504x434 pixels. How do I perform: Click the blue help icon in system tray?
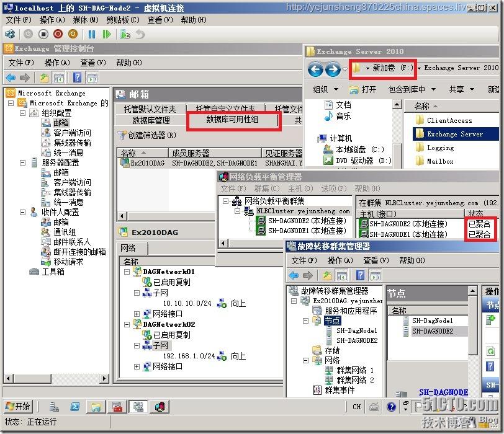[391, 407]
